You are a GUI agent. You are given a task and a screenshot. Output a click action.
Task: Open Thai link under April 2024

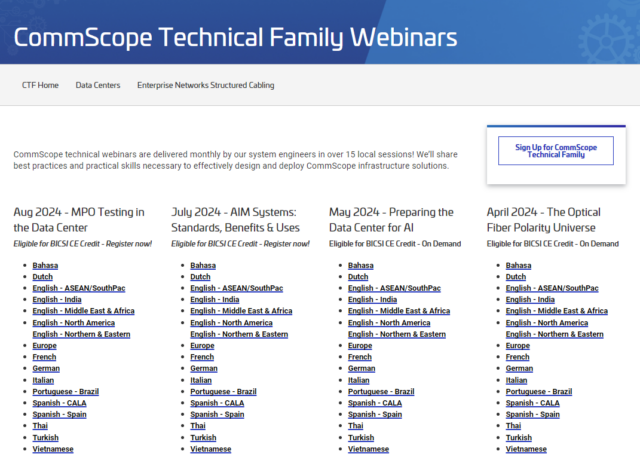pyautogui.click(x=513, y=426)
